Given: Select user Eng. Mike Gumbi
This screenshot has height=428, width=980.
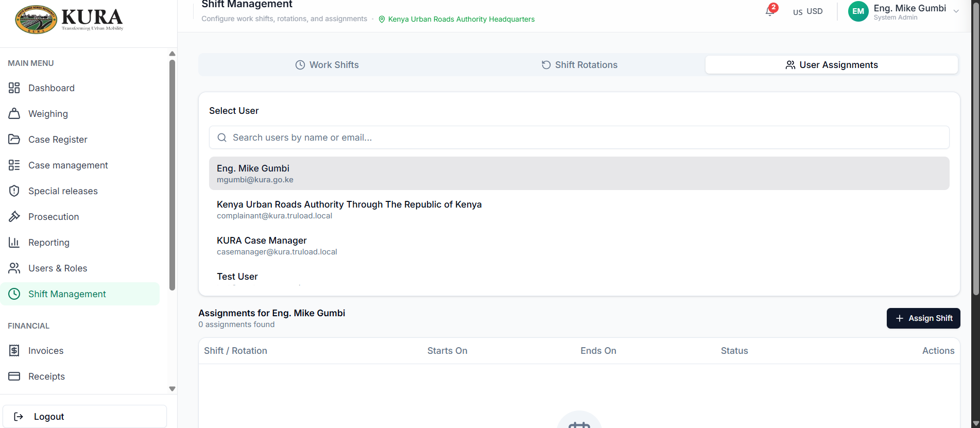Looking at the screenshot, I should click(x=579, y=174).
